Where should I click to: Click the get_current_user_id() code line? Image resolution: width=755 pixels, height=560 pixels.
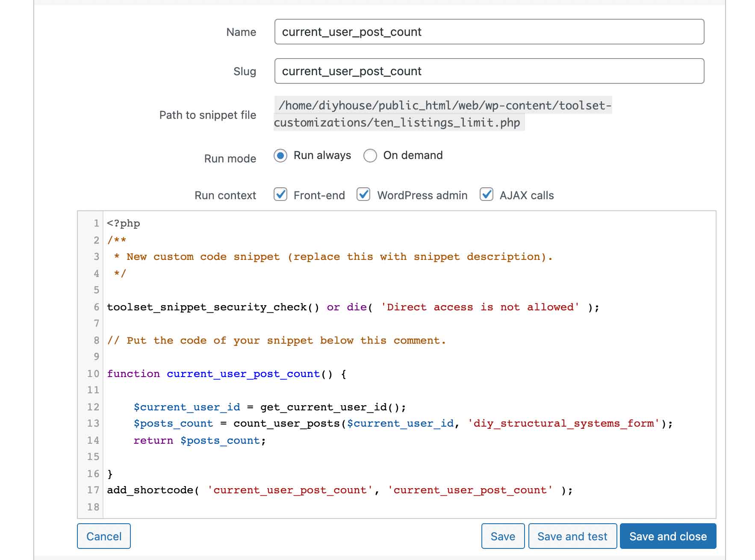[x=270, y=407]
